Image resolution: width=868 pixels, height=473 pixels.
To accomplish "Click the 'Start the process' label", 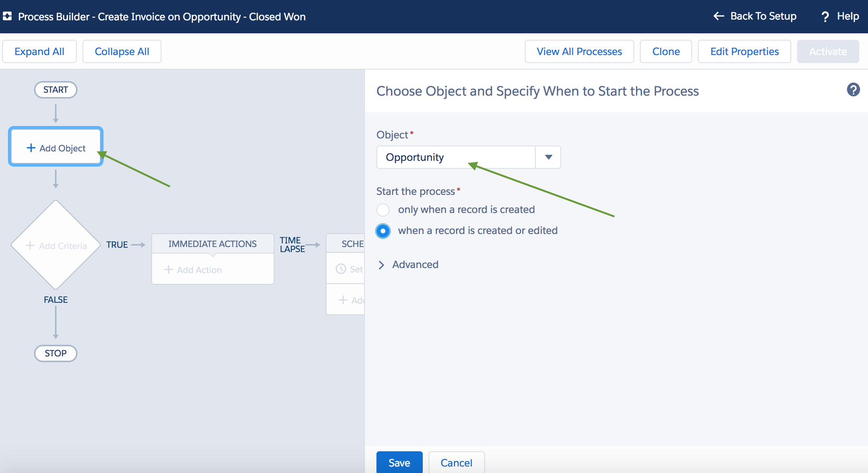I will pos(415,192).
